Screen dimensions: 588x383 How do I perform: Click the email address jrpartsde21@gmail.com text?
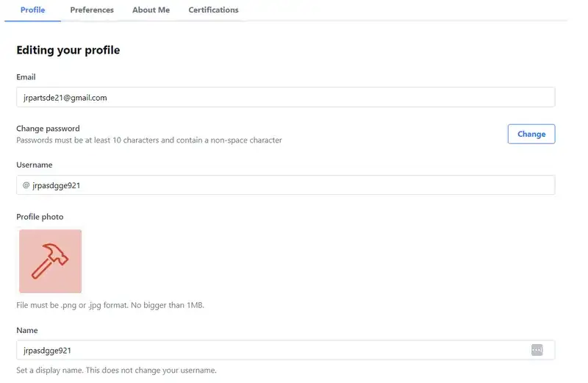pos(65,98)
